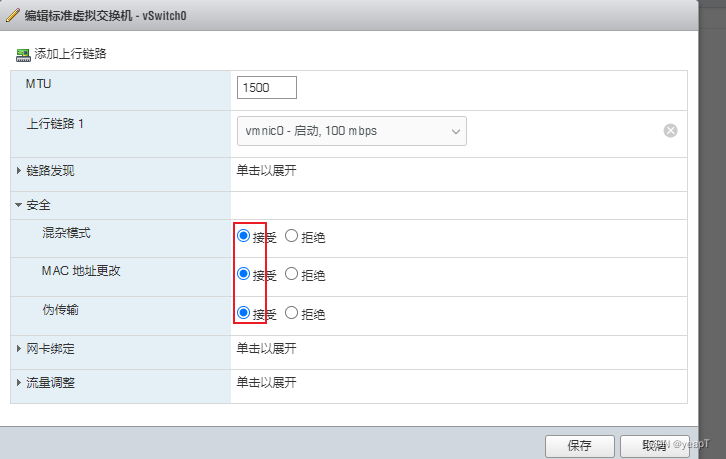Screen dimensions: 726x459
Task: Select 拒绝 for MAC 地址更改
Action: pos(291,274)
